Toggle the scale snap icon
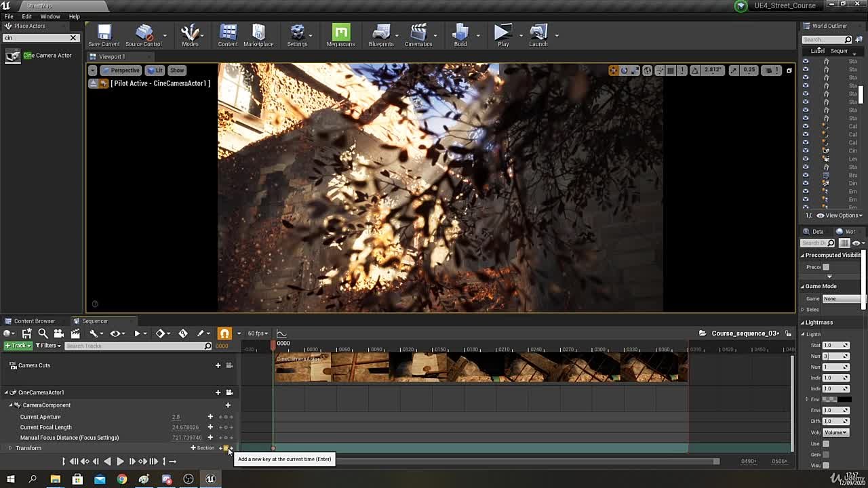 (x=733, y=70)
